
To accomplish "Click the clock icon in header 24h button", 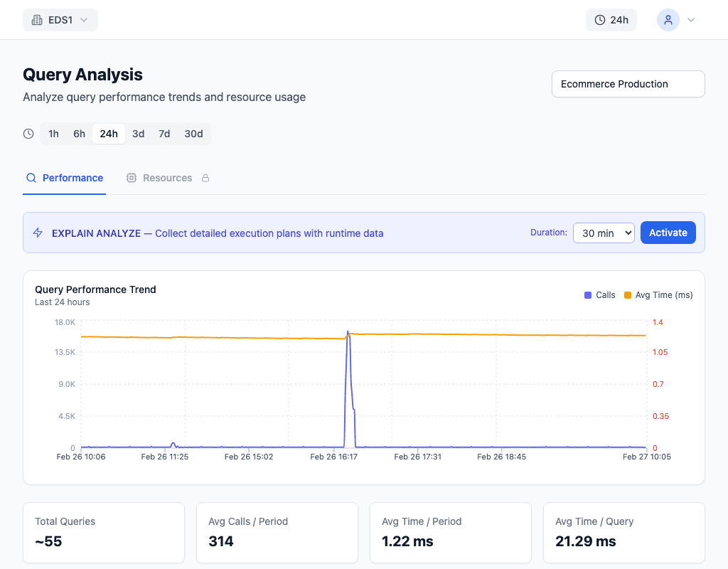I will 600,20.
